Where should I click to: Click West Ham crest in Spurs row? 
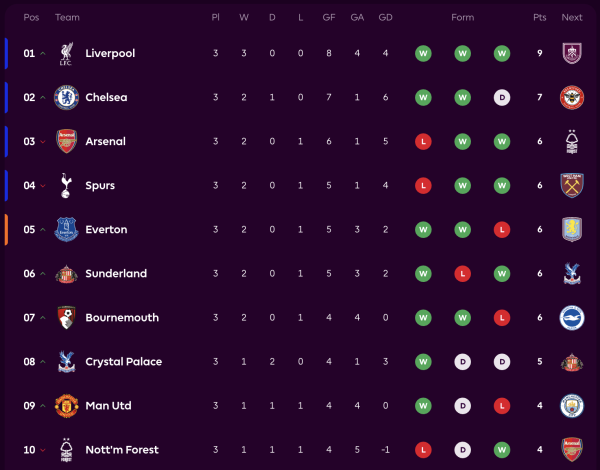click(571, 185)
